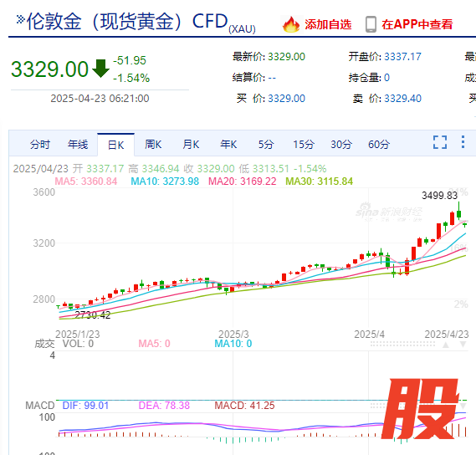Image resolution: width=476 pixels, height=455 pixels.
Task: Click the 2730.42 low price label on the chart
Action: [x=93, y=315]
